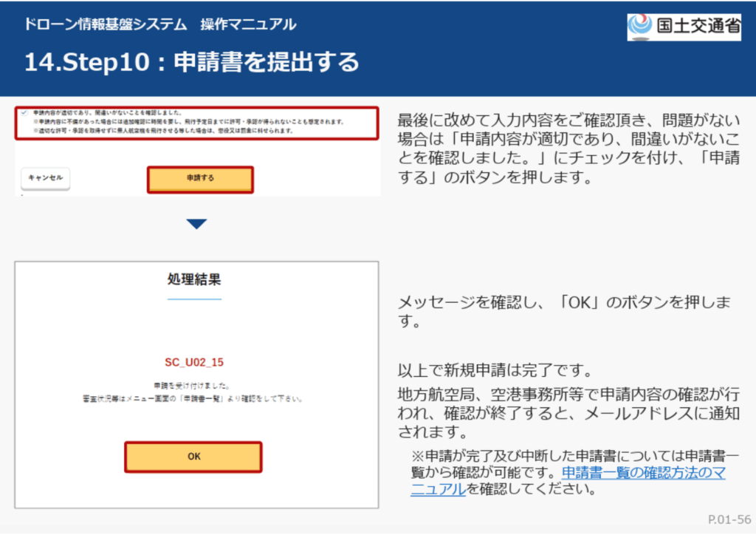The width and height of the screenshot is (756, 535).
Task: Click the 地方航空局、空港事務所等 notification paragraph
Action: click(568, 411)
